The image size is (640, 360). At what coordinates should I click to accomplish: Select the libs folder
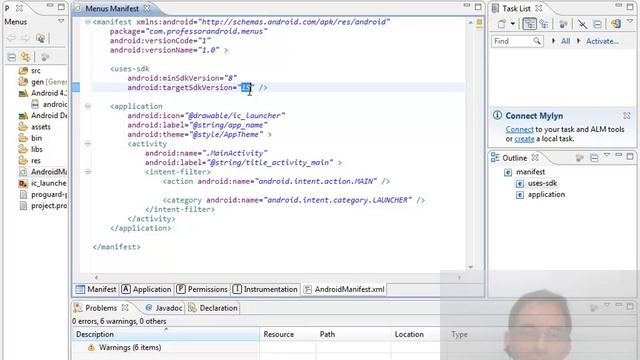pyautogui.click(x=37, y=149)
